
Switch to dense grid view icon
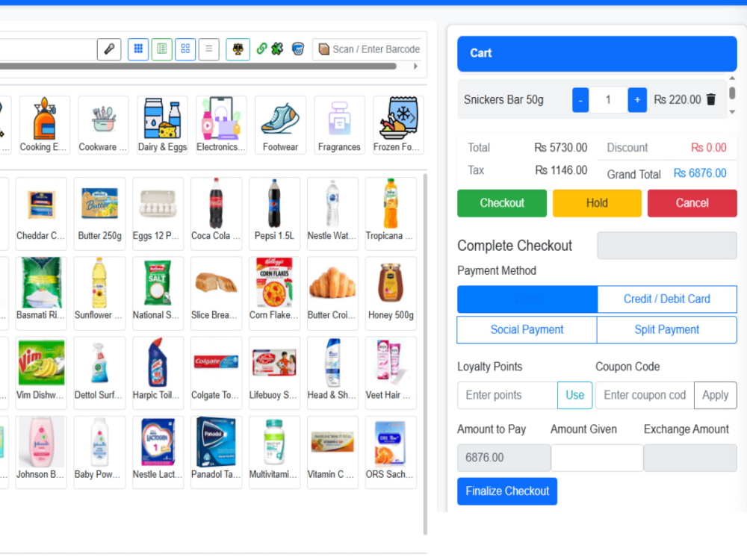pyautogui.click(x=138, y=49)
